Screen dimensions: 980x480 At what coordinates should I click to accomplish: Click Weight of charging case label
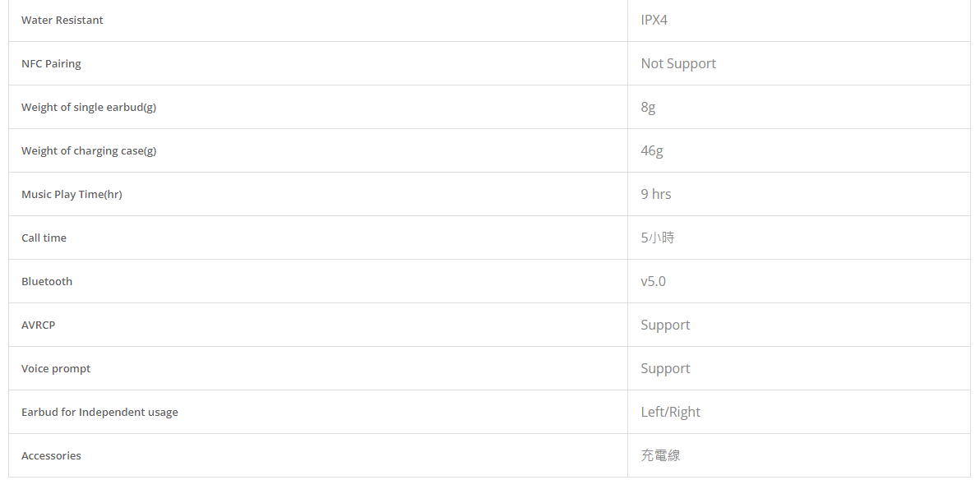[x=89, y=150]
